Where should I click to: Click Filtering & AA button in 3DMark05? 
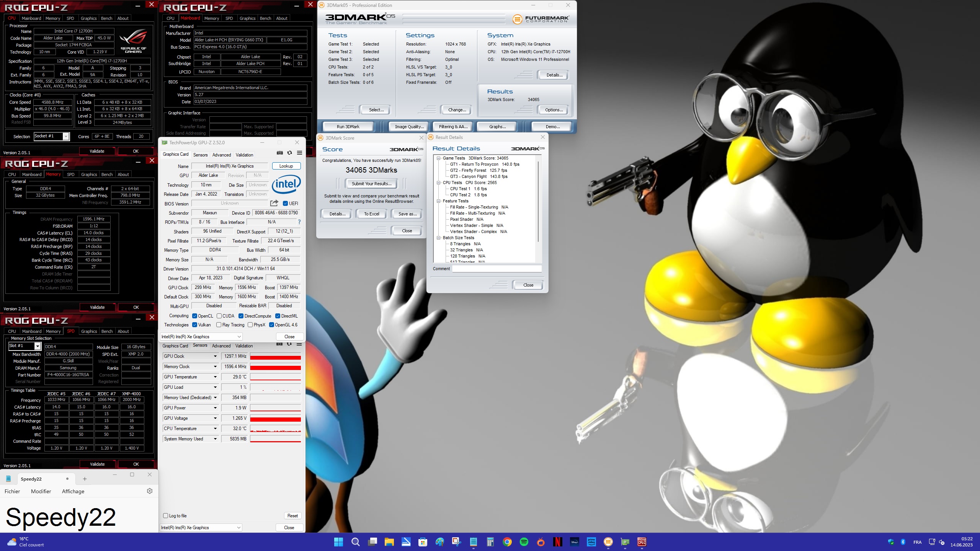click(453, 127)
